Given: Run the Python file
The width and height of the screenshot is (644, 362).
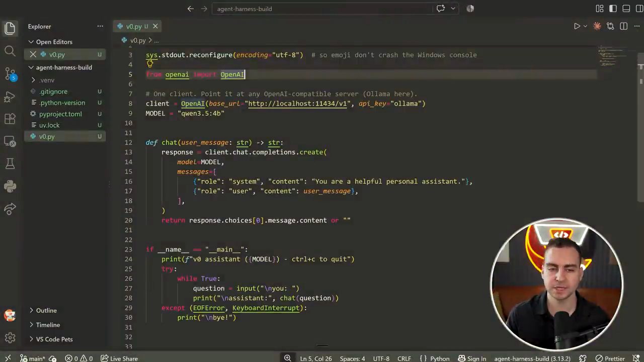Looking at the screenshot, I should point(577,26).
